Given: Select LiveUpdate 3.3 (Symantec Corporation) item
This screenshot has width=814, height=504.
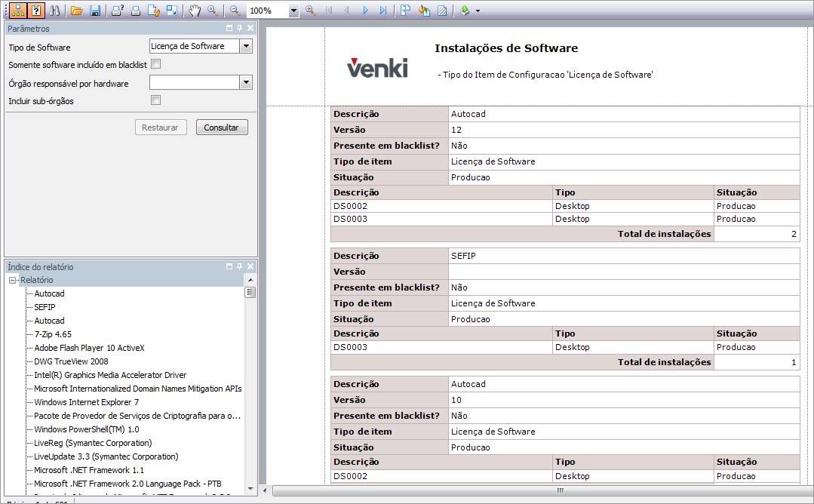Looking at the screenshot, I should tap(106, 456).
